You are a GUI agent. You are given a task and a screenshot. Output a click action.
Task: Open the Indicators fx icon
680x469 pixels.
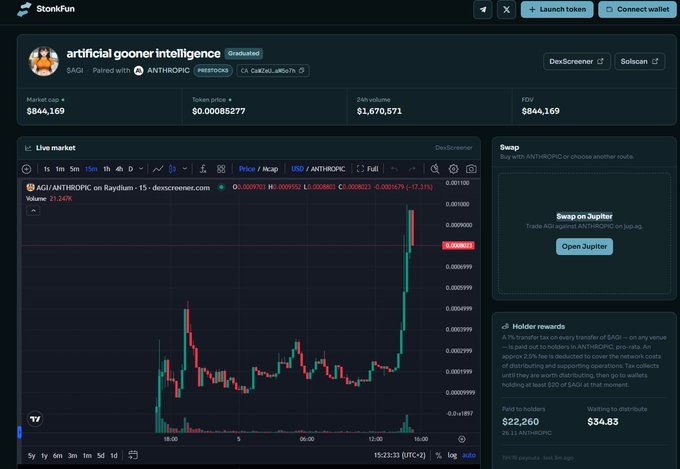203,169
